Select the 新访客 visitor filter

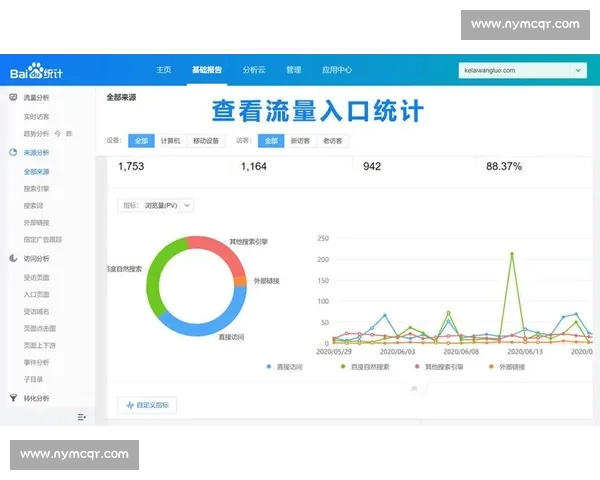[300, 141]
